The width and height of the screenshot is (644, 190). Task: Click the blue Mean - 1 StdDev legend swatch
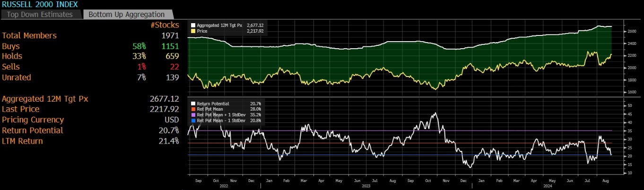(193, 121)
